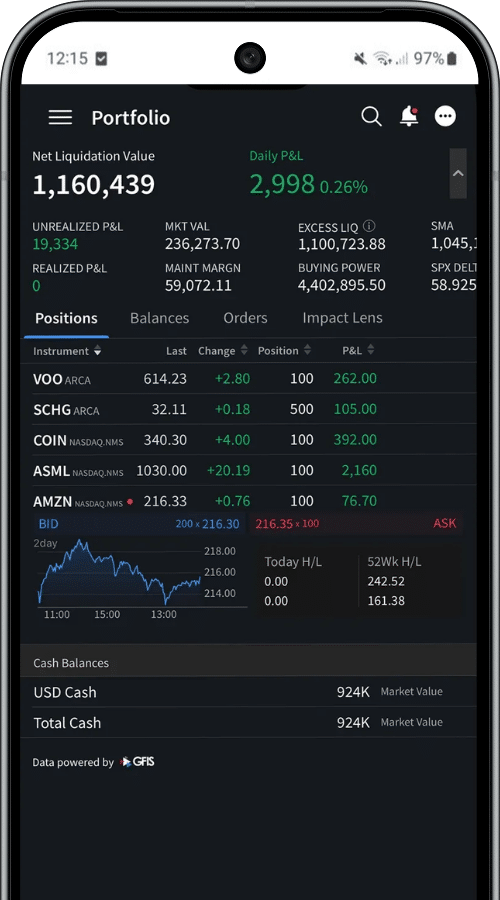Tap the Last column header
The image size is (500, 900).
tap(176, 351)
